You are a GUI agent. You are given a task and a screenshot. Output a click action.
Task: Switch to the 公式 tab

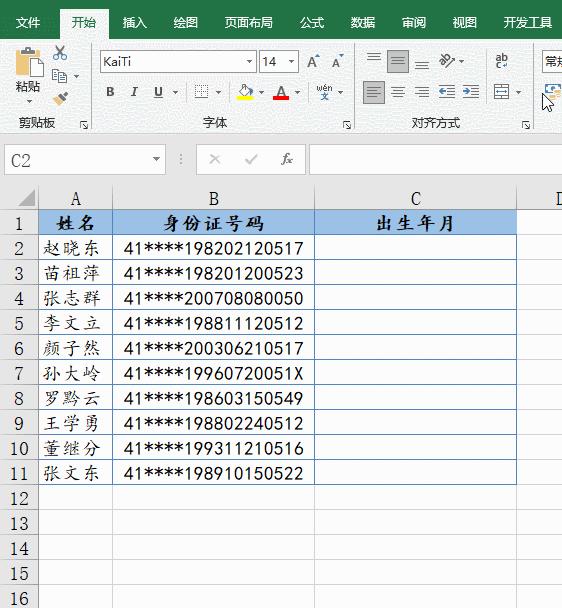[x=312, y=22]
